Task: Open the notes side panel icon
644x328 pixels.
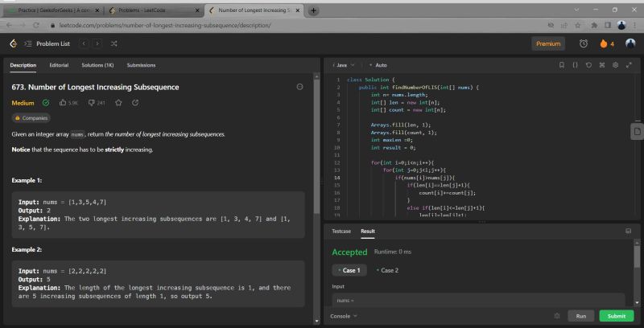Action: 637,131
